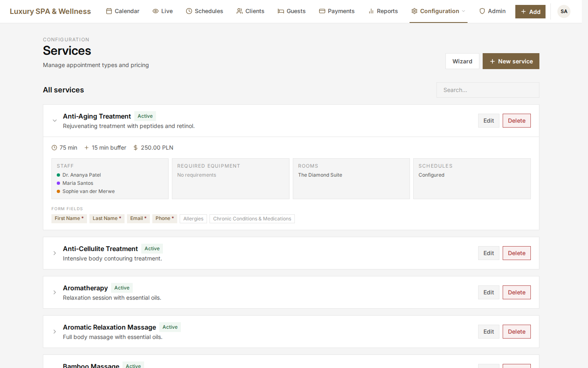Click the Search services input field
This screenshot has height=368, width=588.
point(488,90)
